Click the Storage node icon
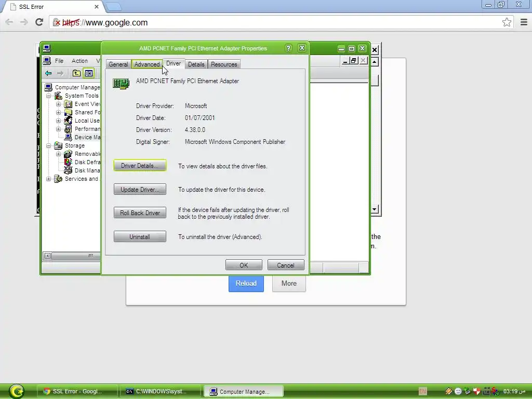This screenshot has width=532, height=399. [x=58, y=145]
